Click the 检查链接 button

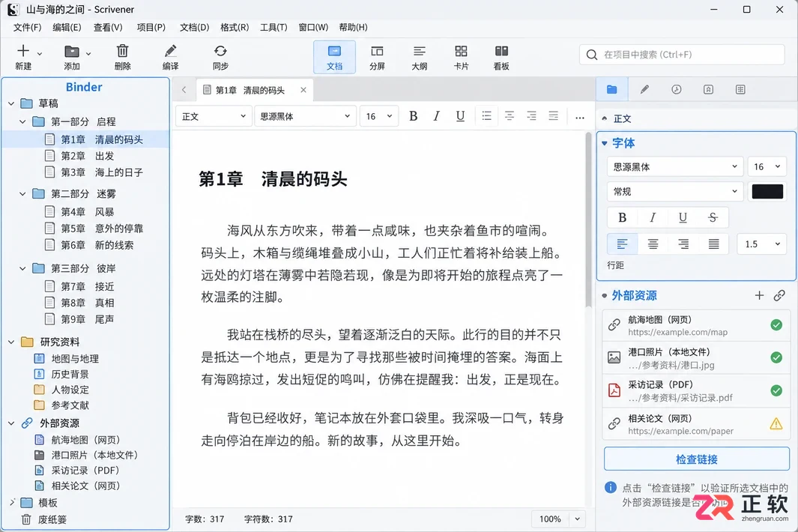(x=697, y=459)
